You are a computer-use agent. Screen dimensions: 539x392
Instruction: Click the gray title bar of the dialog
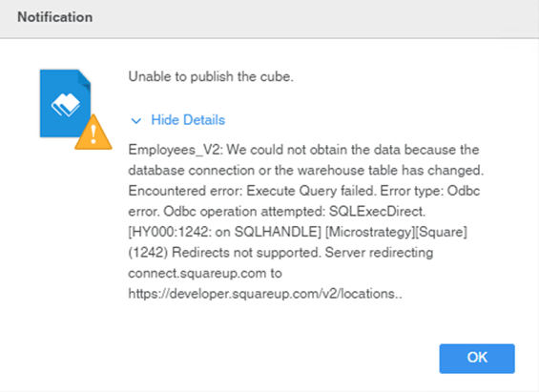point(269,19)
